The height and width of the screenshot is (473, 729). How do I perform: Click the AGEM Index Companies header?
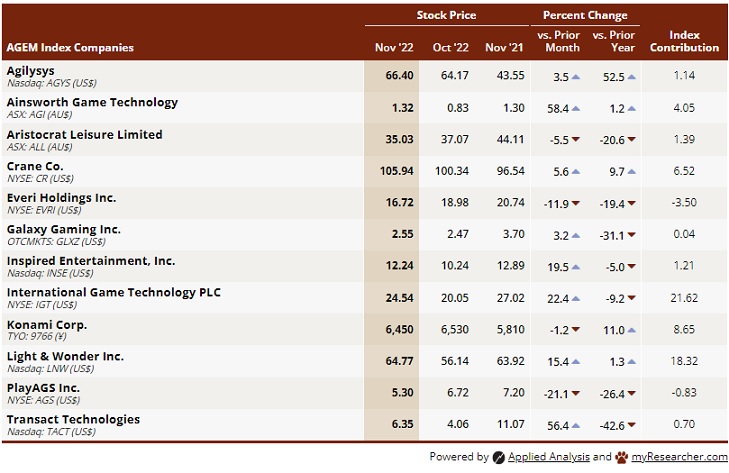coord(70,47)
